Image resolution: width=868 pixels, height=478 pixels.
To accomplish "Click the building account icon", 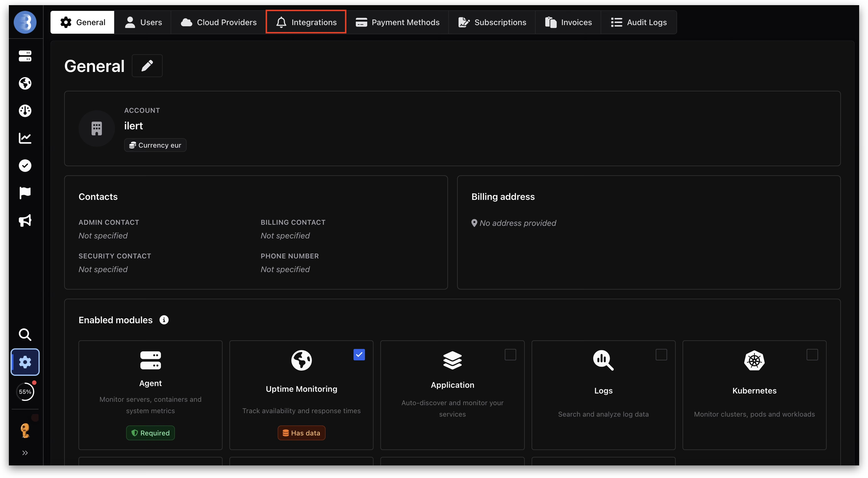I will 97,128.
